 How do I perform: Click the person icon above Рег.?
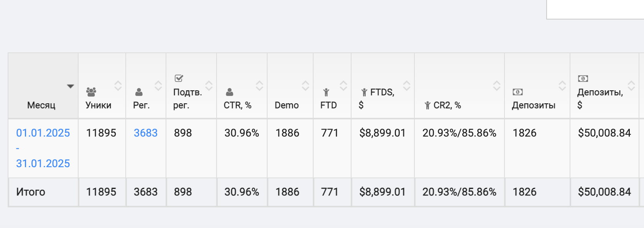point(139,92)
